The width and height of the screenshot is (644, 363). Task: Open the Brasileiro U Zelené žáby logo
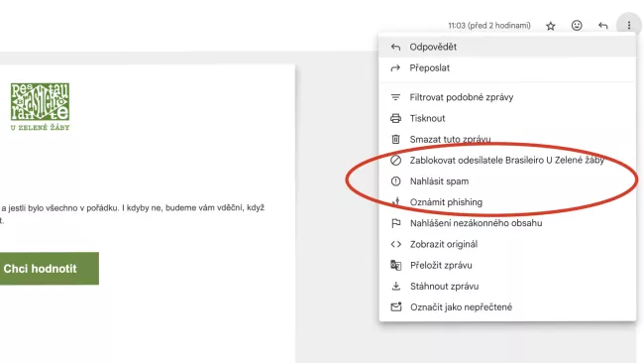pos(40,107)
